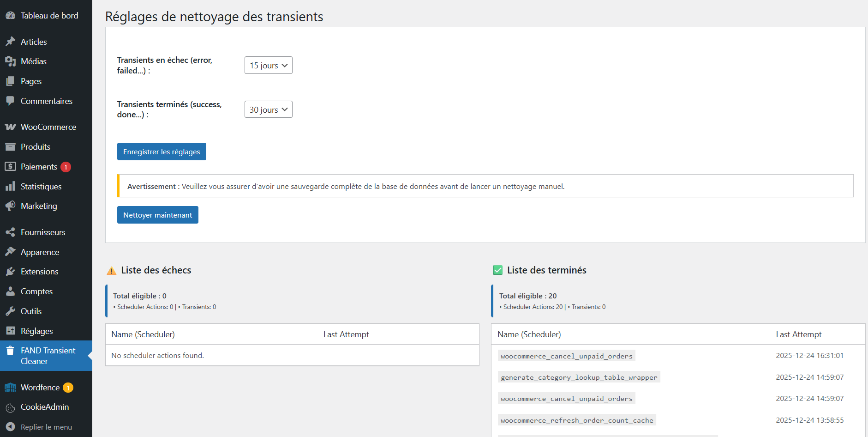The width and height of the screenshot is (868, 437).
Task: Open the CookieAdmin cookie icon
Action: click(x=10, y=407)
